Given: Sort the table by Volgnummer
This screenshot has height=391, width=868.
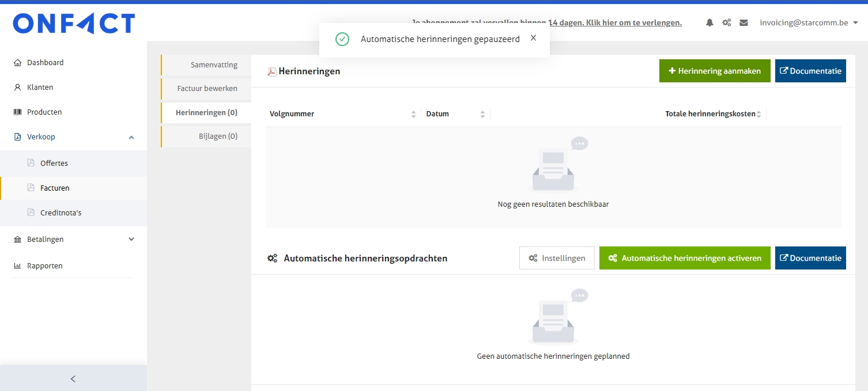Looking at the screenshot, I should coord(413,113).
